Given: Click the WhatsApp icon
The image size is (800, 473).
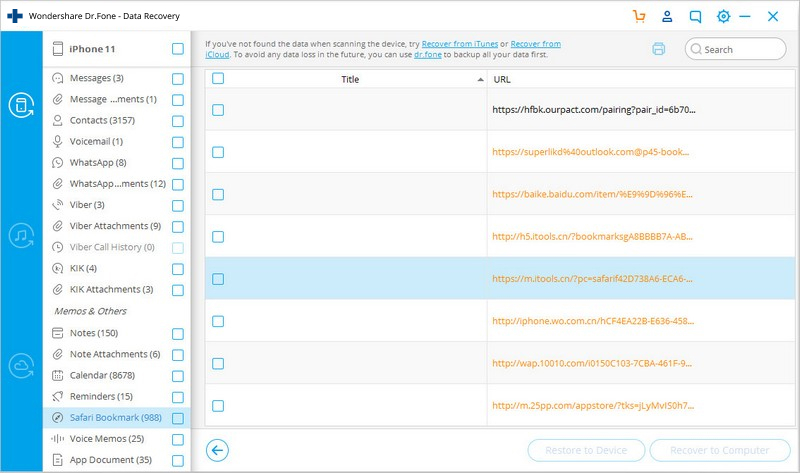Looking at the screenshot, I should click(x=58, y=163).
